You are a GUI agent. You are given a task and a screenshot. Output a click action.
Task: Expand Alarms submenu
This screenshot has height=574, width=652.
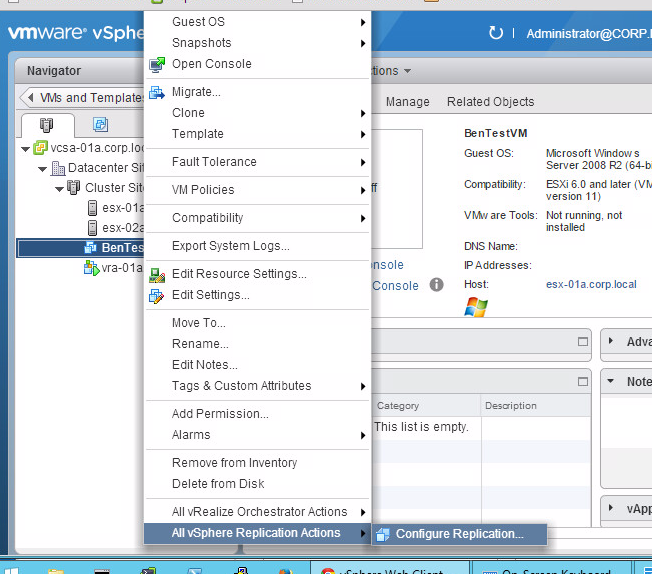click(257, 435)
